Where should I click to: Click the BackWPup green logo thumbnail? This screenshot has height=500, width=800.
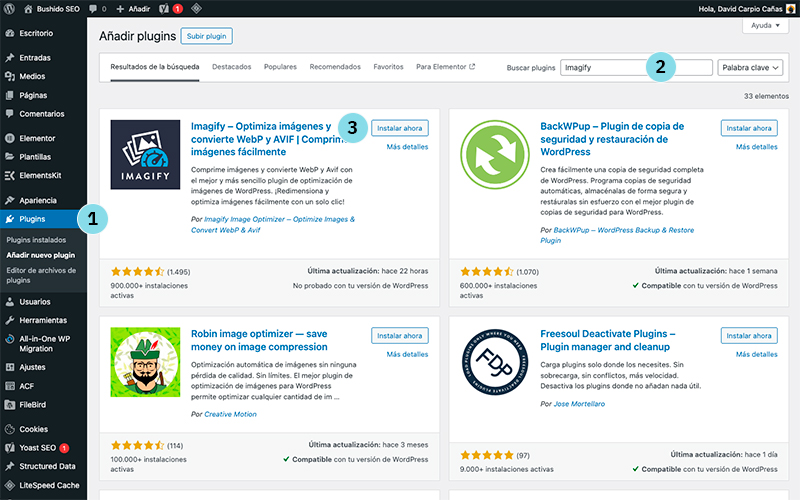[495, 155]
